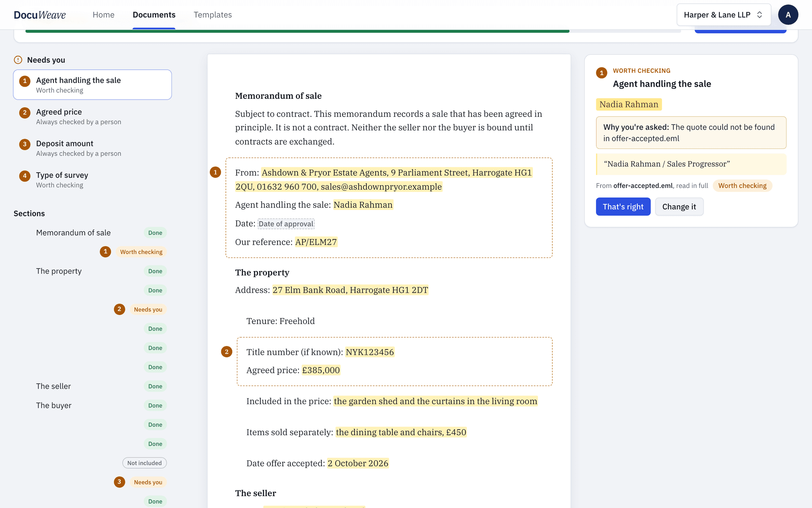Click the Not included badge in Sections
The width and height of the screenshot is (812, 508).
pos(144,463)
